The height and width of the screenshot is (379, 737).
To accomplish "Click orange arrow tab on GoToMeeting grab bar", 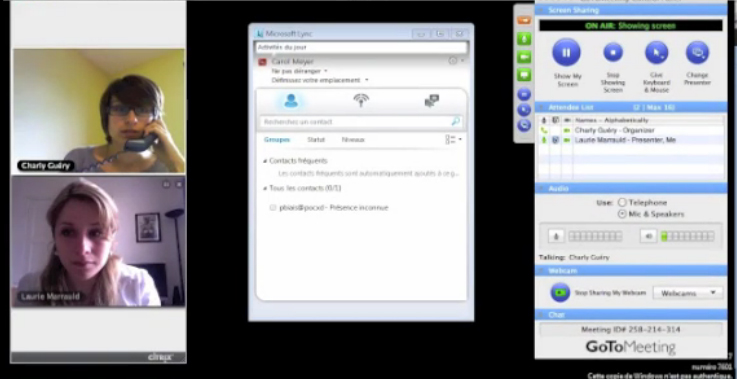I will click(x=524, y=21).
